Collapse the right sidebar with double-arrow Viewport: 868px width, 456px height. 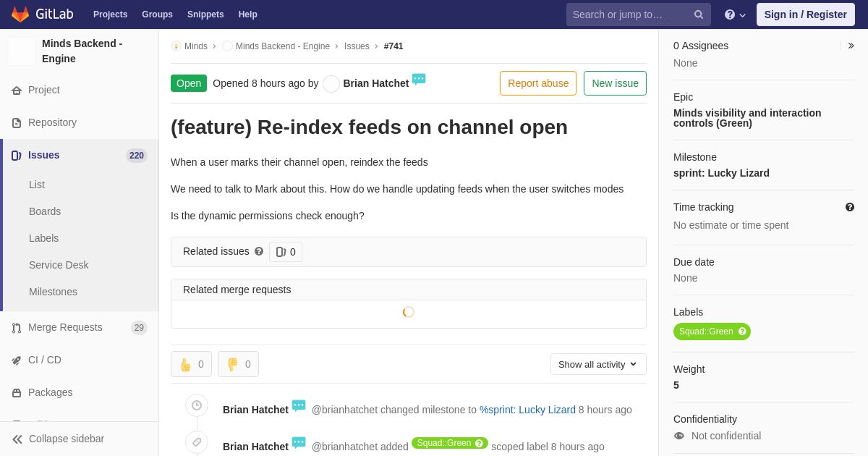pos(851,46)
